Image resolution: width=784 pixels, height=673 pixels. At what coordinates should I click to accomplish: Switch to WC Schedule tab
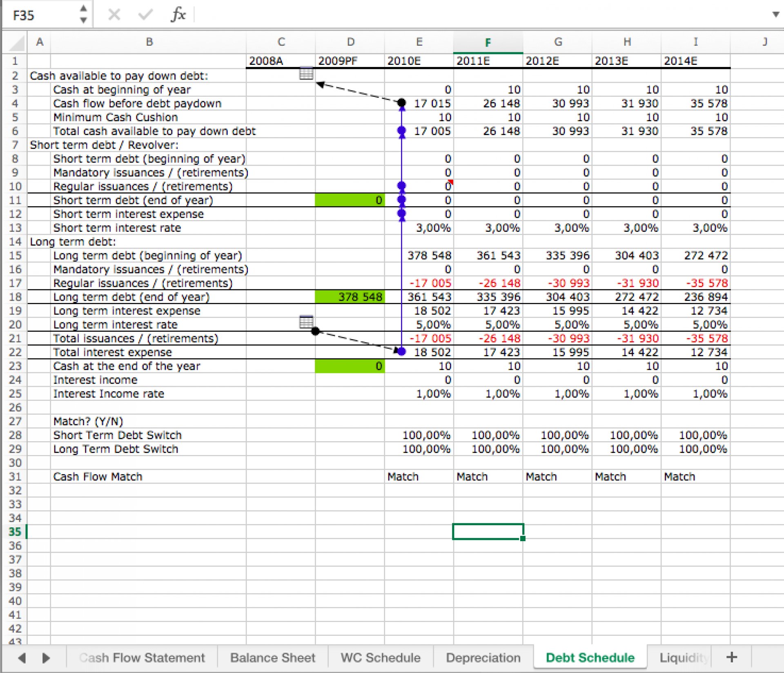pos(381,657)
